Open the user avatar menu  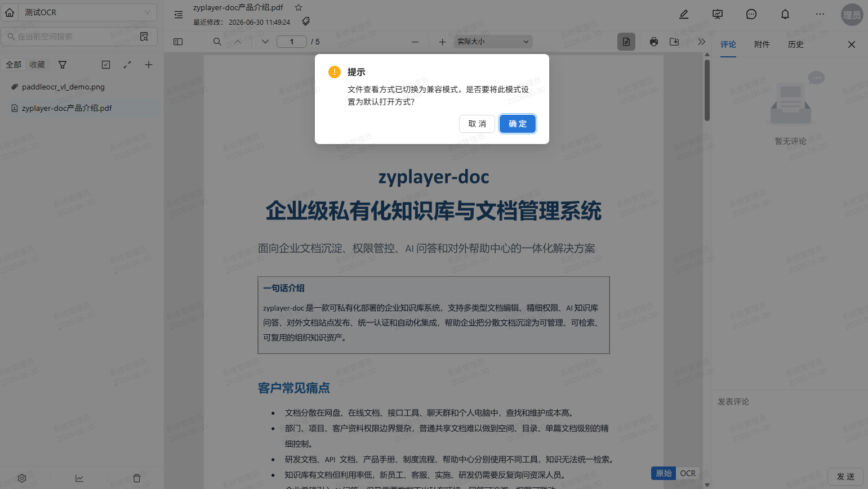pyautogui.click(x=852, y=15)
